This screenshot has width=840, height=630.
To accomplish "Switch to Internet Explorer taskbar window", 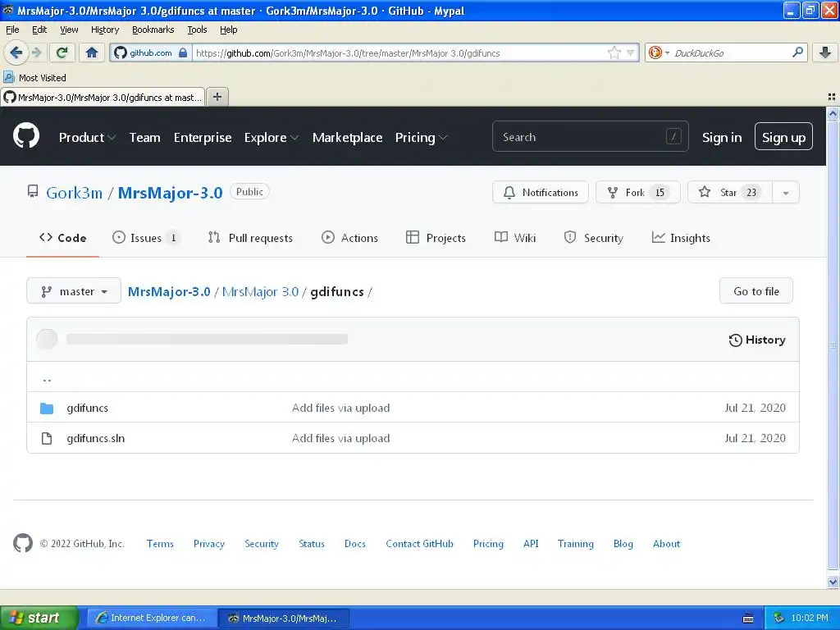I will pos(152,619).
